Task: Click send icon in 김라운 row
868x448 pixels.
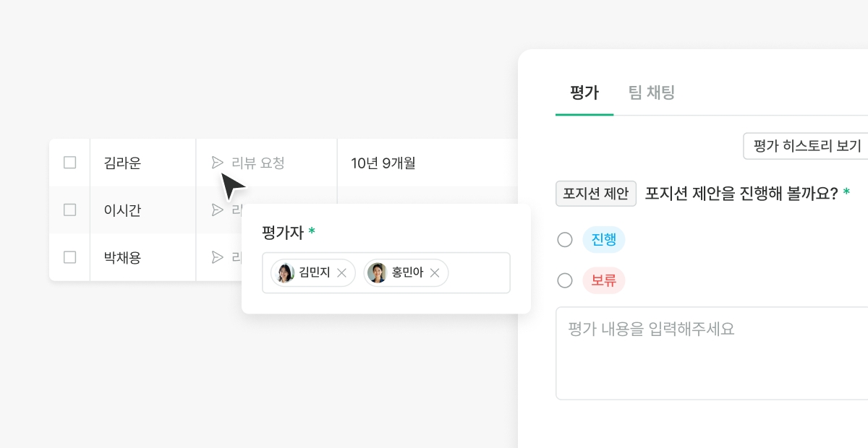Action: pos(217,163)
